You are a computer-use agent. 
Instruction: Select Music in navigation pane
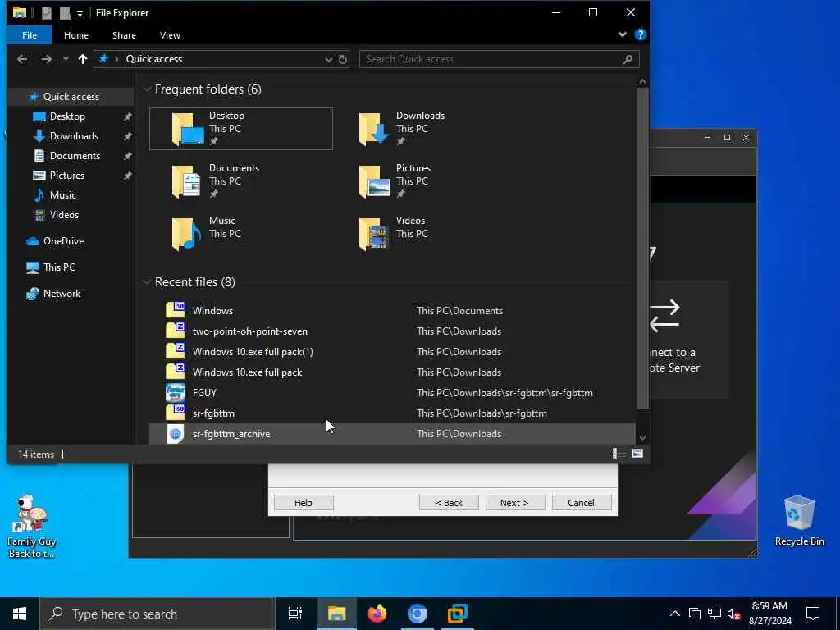click(62, 195)
